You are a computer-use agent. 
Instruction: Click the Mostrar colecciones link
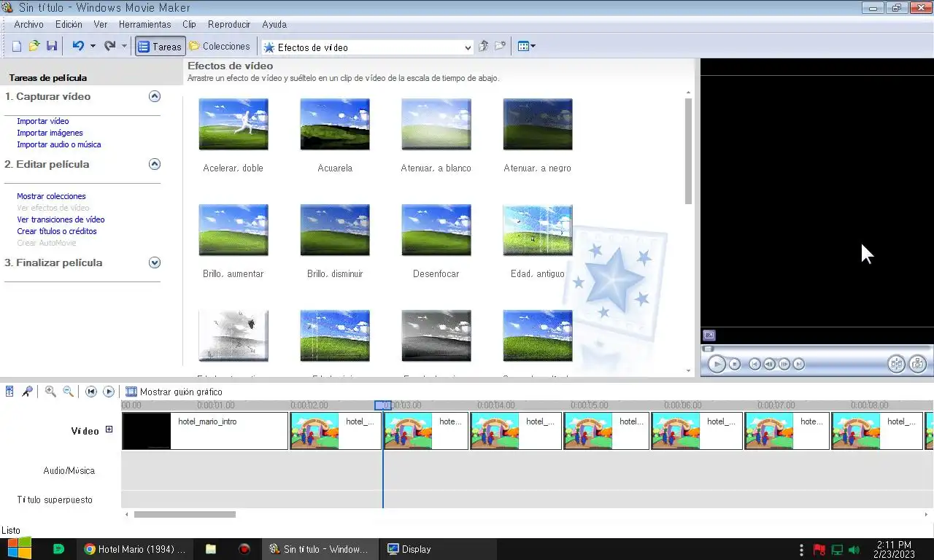(x=51, y=196)
